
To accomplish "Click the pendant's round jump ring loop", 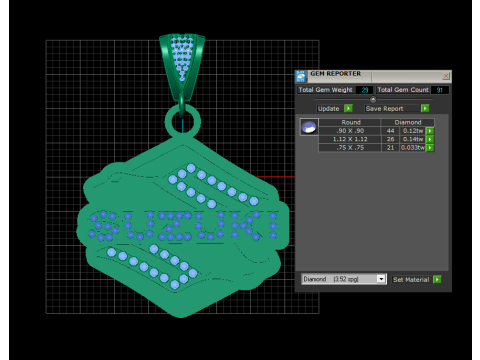I will click(x=183, y=121).
